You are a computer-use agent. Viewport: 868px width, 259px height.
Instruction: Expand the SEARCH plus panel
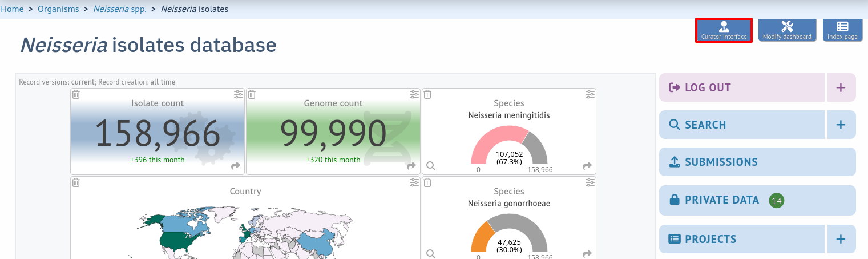click(x=841, y=125)
